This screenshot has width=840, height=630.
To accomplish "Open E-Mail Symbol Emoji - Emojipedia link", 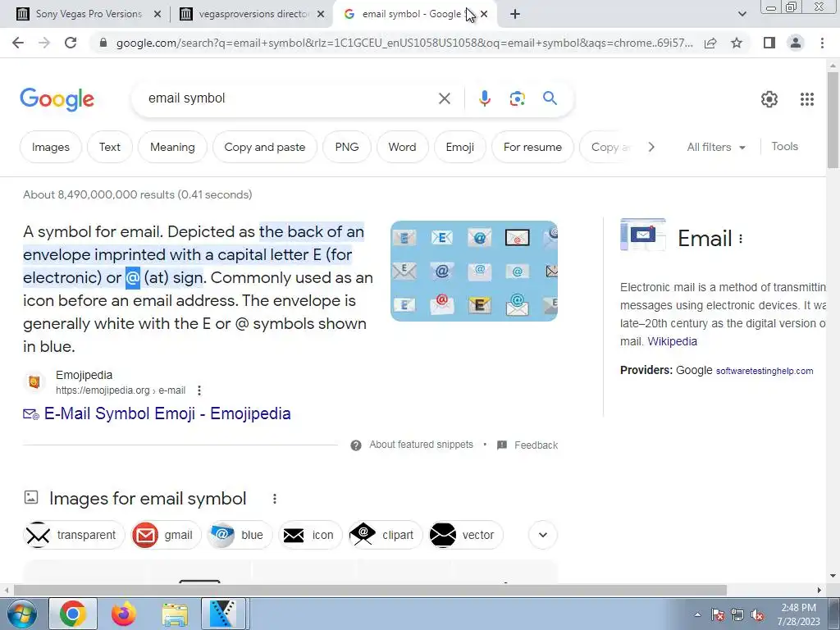I will tap(167, 413).
